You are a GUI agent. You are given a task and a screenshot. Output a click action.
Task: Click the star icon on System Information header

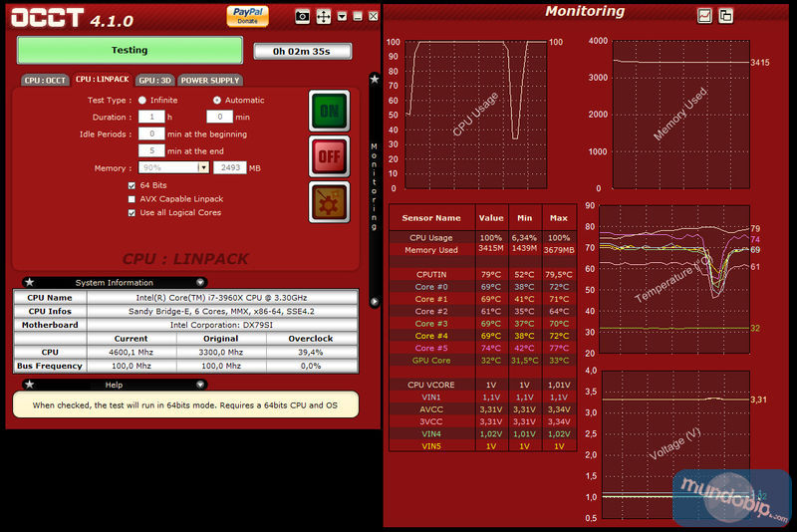point(30,282)
